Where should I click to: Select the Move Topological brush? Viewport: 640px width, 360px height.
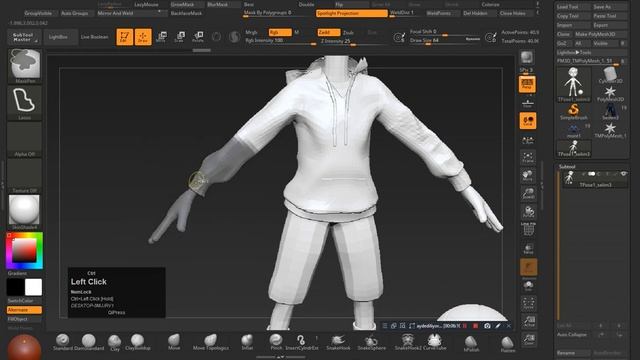211,342
